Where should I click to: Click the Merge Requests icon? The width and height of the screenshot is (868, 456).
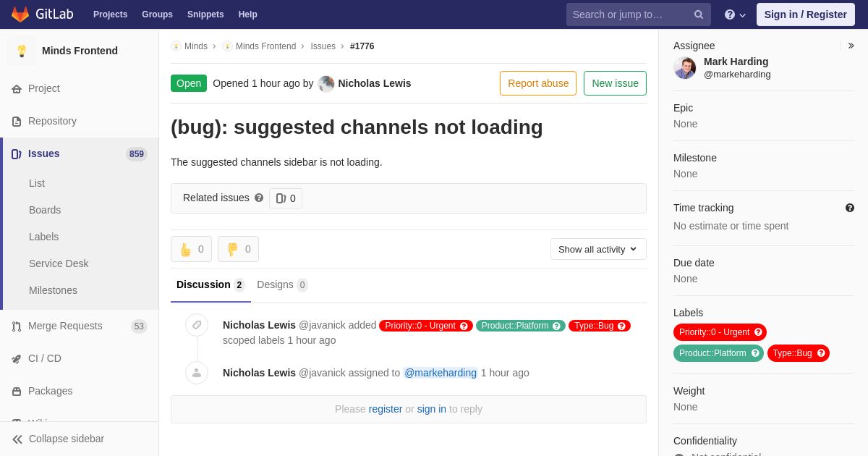(x=17, y=326)
